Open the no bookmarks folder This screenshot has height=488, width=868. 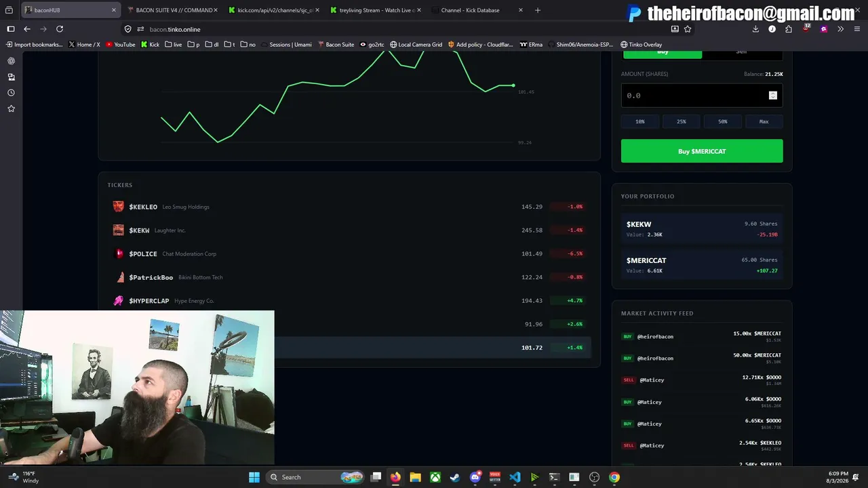[248, 45]
